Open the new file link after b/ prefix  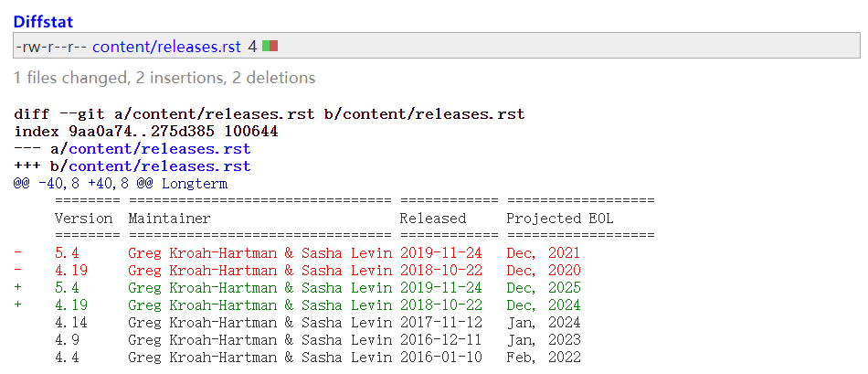159,166
